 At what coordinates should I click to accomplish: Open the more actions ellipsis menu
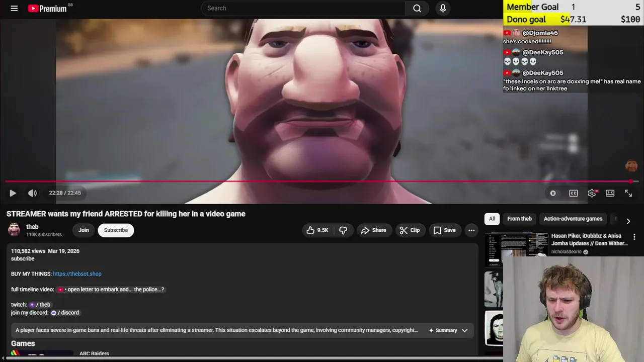pyautogui.click(x=471, y=230)
